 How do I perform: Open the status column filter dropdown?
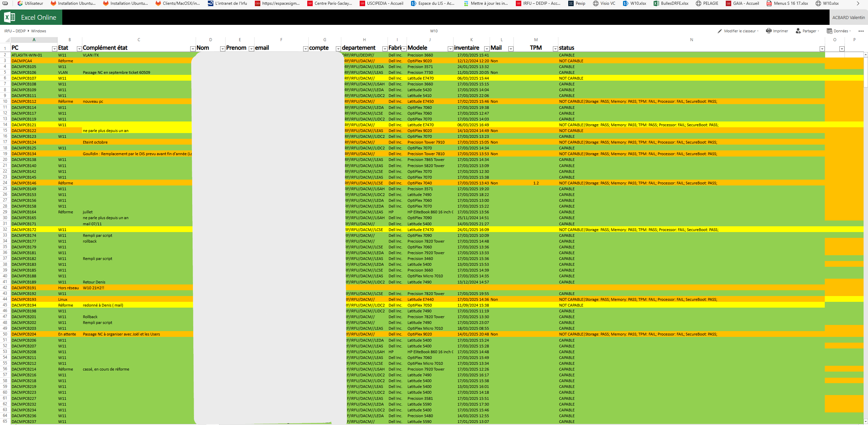822,49
